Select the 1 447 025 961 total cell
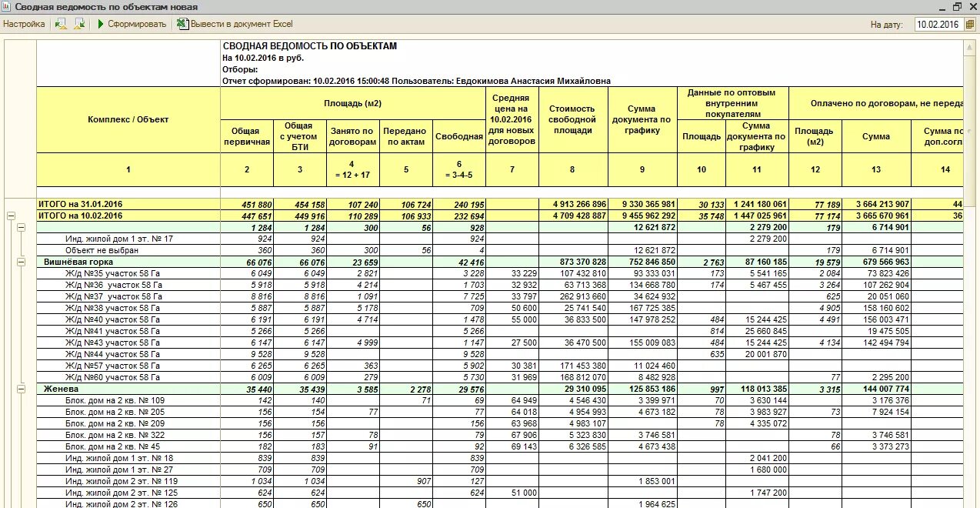Image resolution: width=980 pixels, height=508 pixels. tap(757, 216)
